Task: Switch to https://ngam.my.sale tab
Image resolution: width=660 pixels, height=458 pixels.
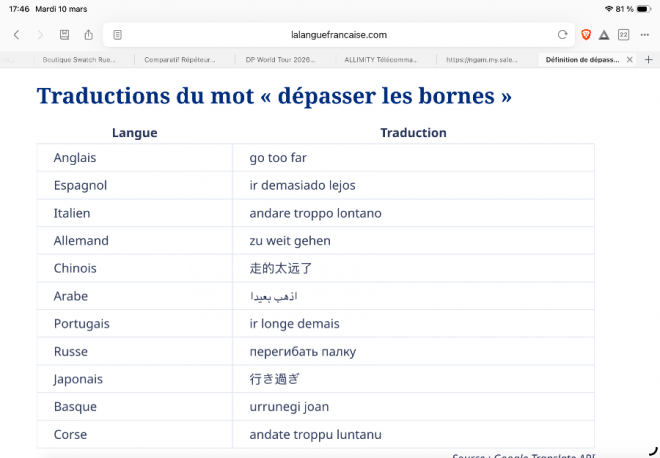Action: 483,59
